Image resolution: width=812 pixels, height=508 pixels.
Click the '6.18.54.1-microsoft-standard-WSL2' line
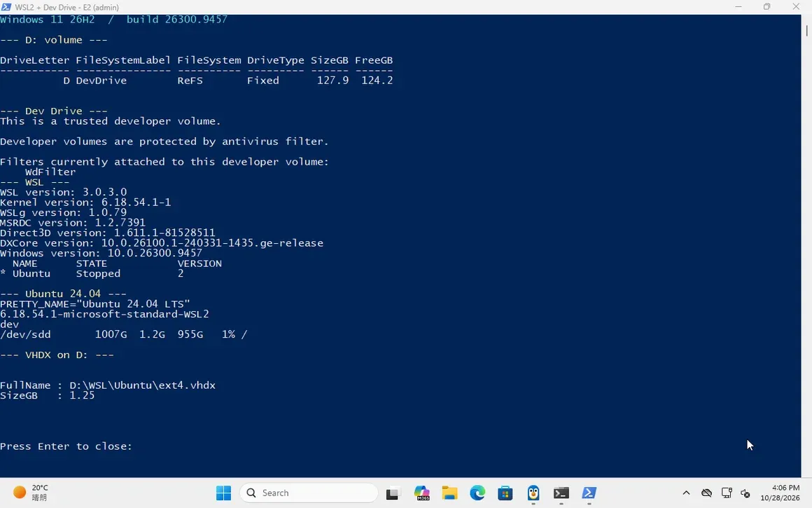104,315
